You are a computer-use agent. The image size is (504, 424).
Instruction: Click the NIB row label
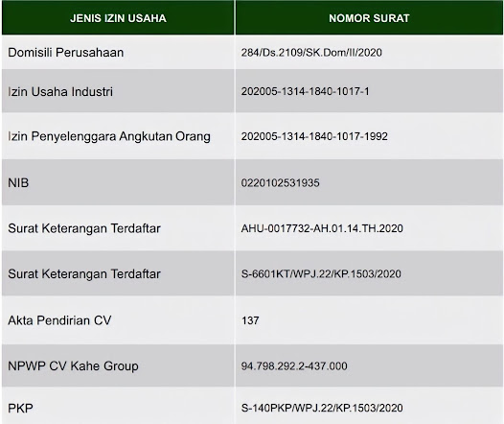click(18, 182)
